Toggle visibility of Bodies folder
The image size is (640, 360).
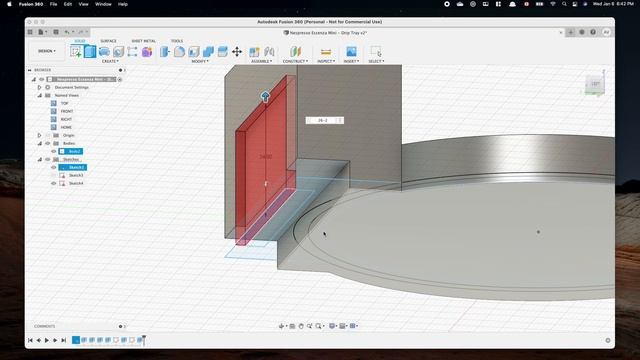(48, 143)
